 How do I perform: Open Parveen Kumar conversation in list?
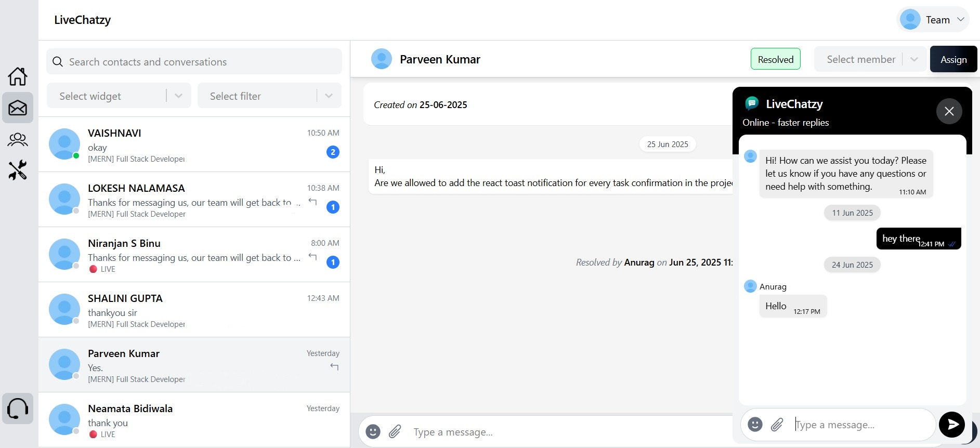point(194,365)
